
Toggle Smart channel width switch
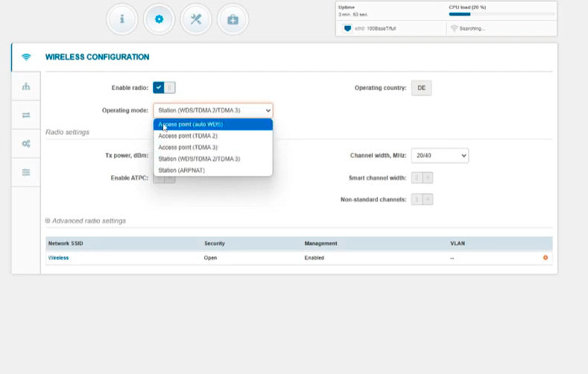click(x=422, y=178)
